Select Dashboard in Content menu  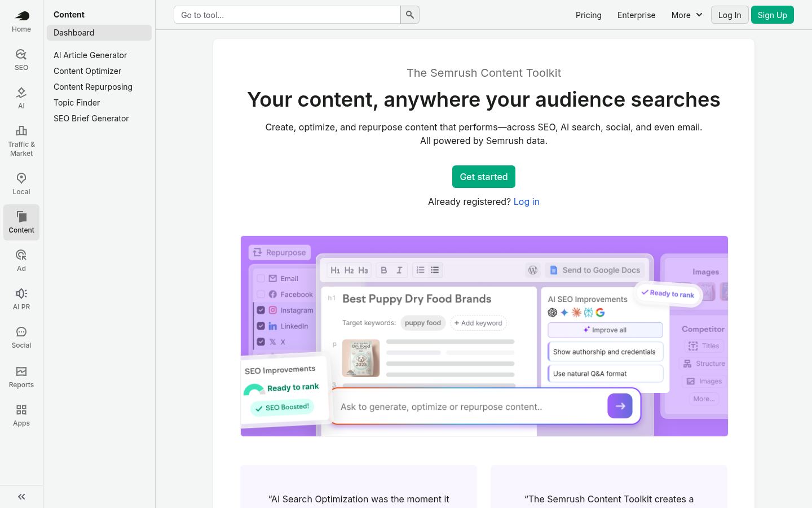99,33
